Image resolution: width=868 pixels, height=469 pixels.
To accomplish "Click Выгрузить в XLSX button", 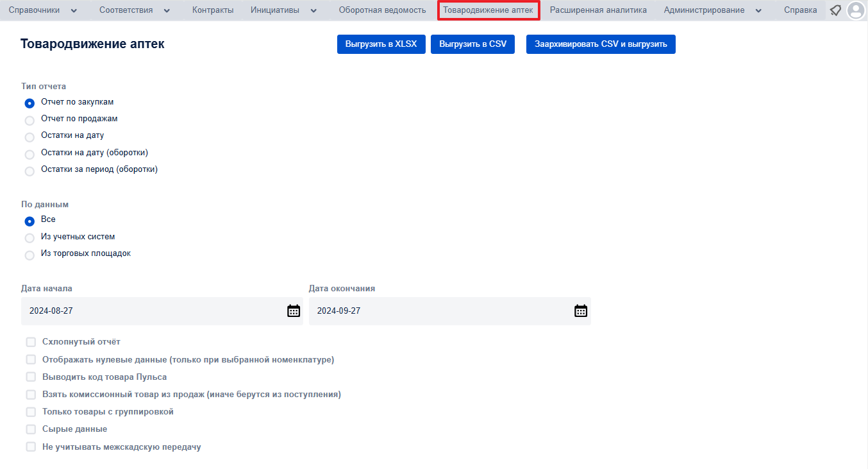I will click(381, 44).
